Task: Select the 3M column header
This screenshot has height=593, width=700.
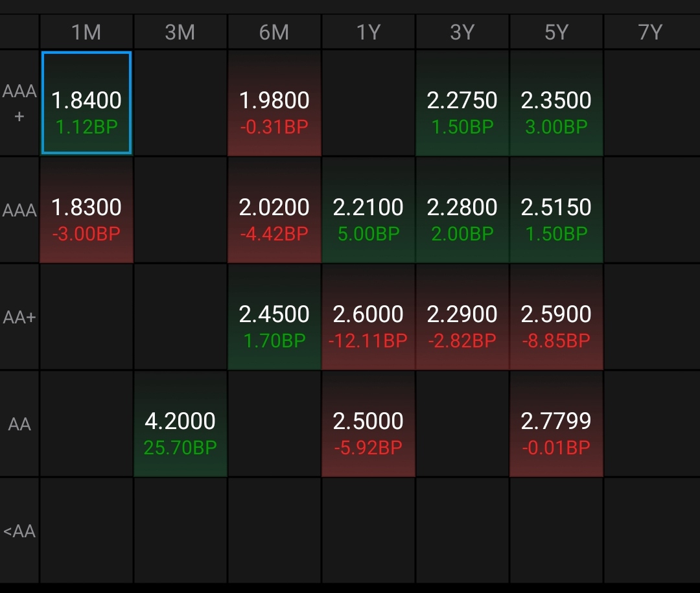Action: click(180, 32)
